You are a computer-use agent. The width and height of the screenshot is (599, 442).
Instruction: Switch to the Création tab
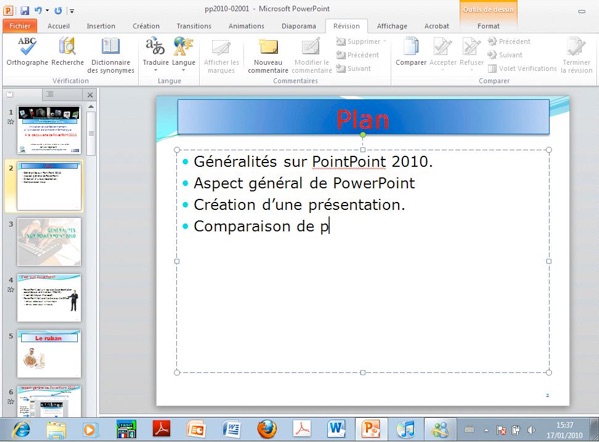coord(146,26)
